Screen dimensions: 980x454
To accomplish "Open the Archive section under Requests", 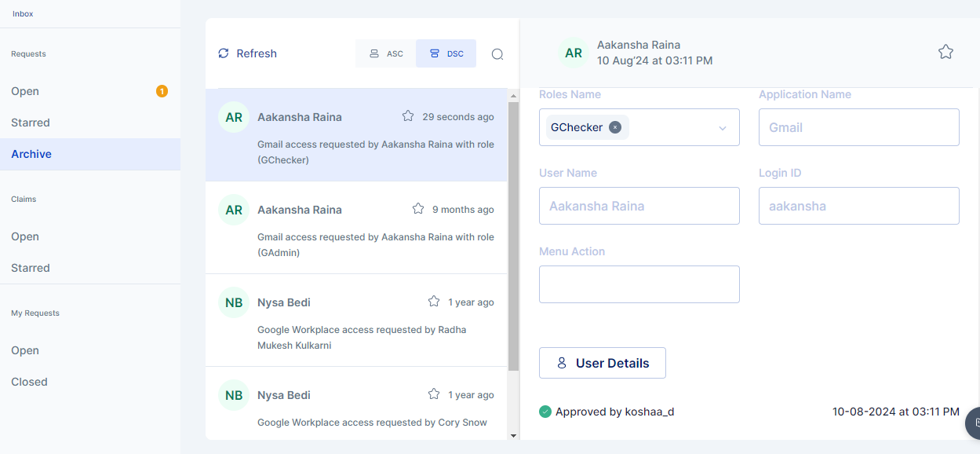I will [x=31, y=154].
